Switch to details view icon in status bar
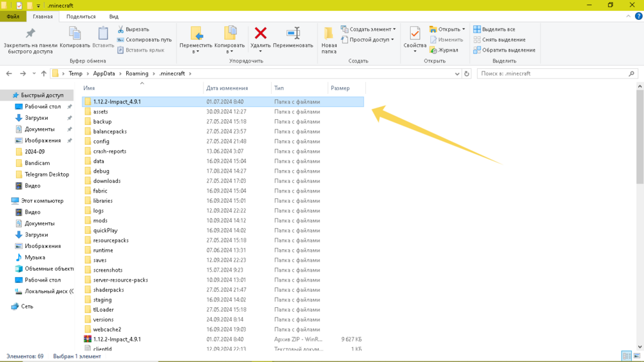644x362 pixels. [627, 356]
